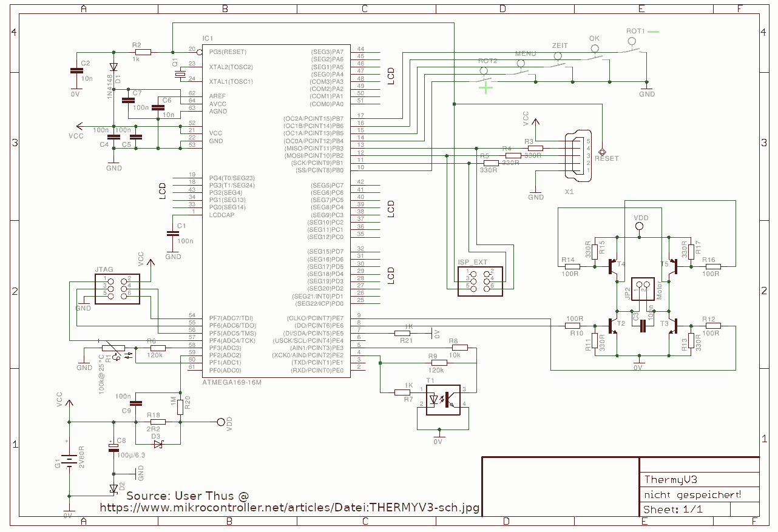Click the D3 diode symbol

158,444
